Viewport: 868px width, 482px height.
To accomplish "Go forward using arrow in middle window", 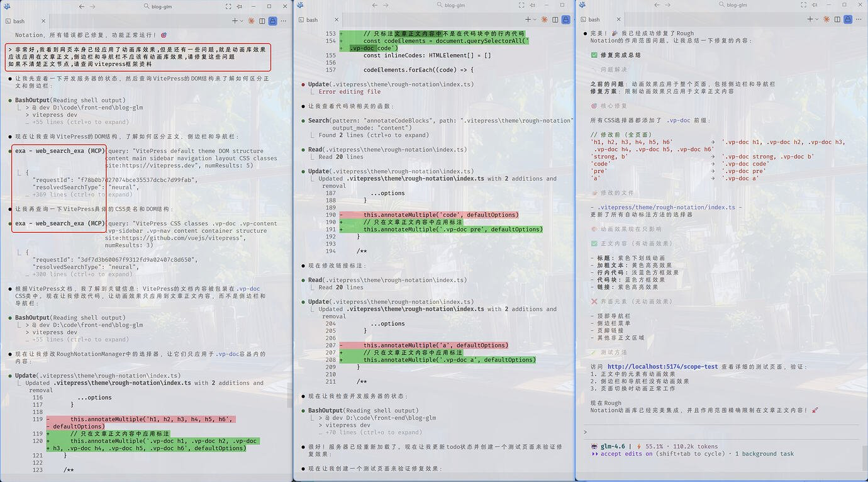I will tap(386, 5).
